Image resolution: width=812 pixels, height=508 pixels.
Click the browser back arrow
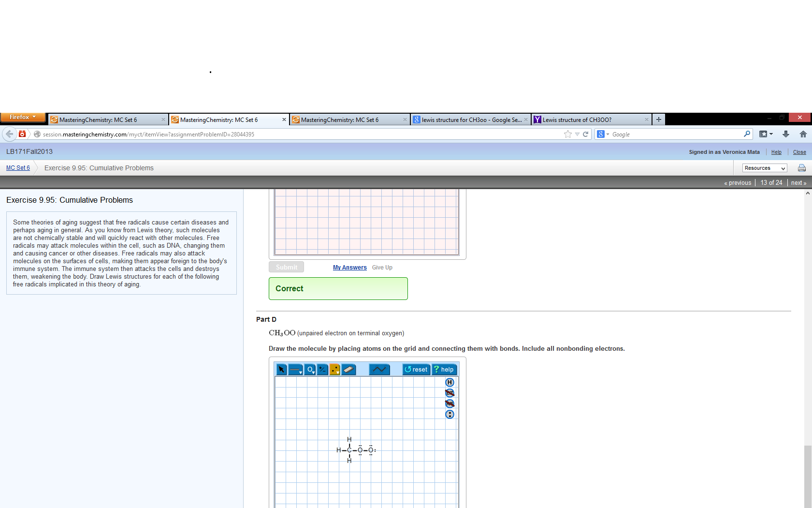tap(9, 134)
